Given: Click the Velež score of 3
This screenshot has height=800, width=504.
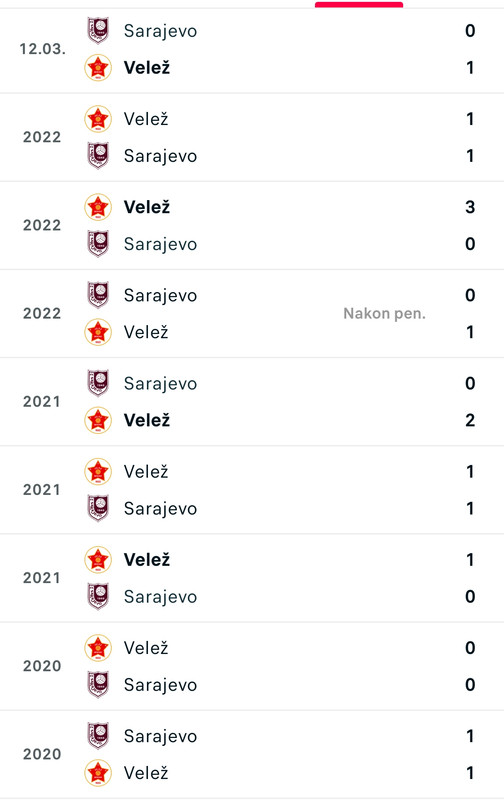Looking at the screenshot, I should [470, 207].
